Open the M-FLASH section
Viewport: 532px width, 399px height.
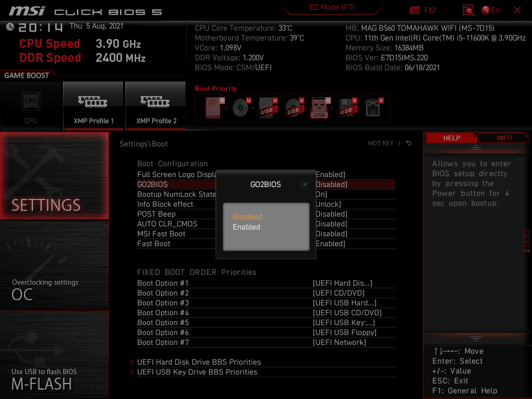click(x=54, y=354)
